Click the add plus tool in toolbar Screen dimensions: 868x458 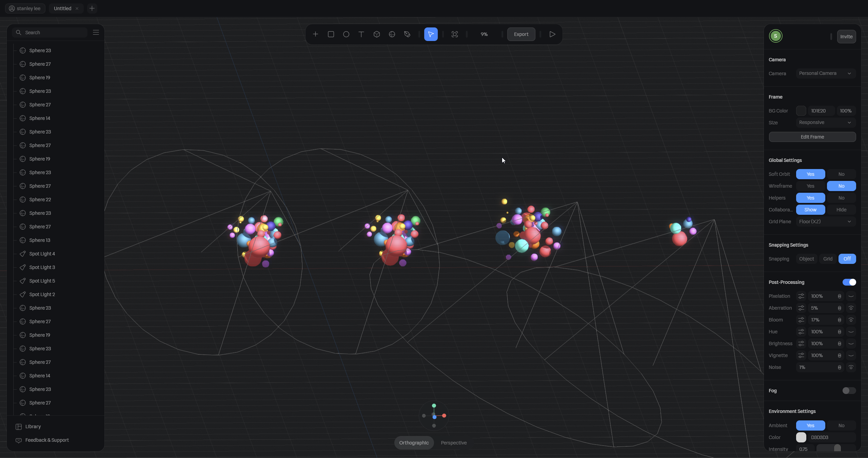(x=315, y=34)
